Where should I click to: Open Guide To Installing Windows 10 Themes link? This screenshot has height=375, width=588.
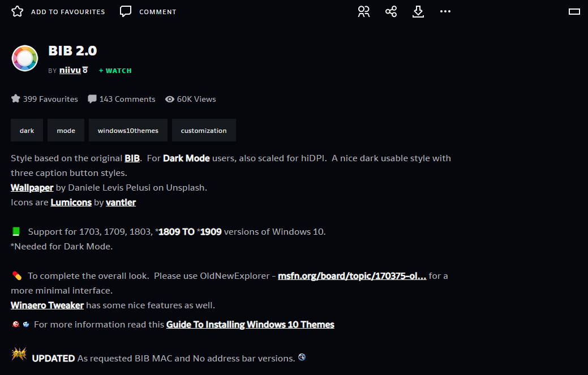coord(250,325)
